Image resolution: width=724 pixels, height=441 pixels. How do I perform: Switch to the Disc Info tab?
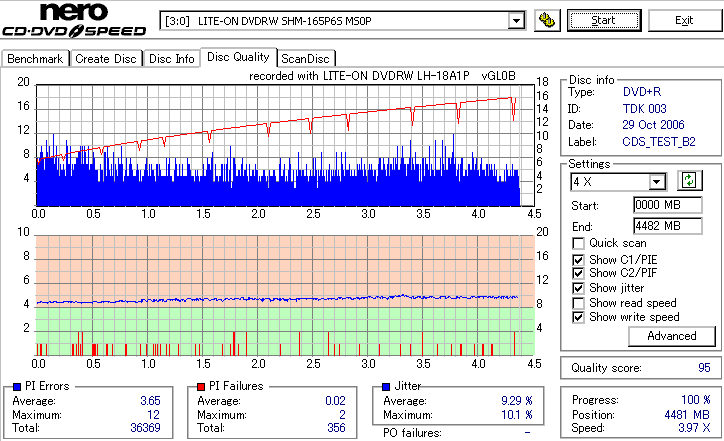[171, 59]
